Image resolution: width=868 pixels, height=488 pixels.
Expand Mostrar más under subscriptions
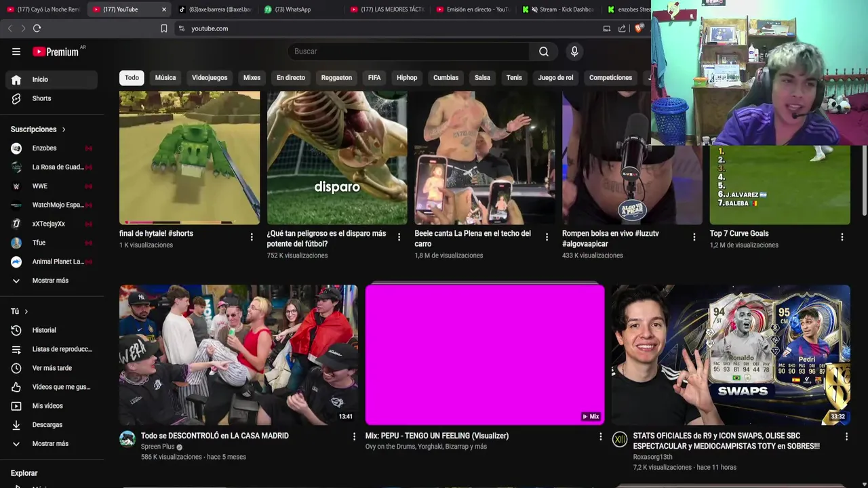[52, 281]
